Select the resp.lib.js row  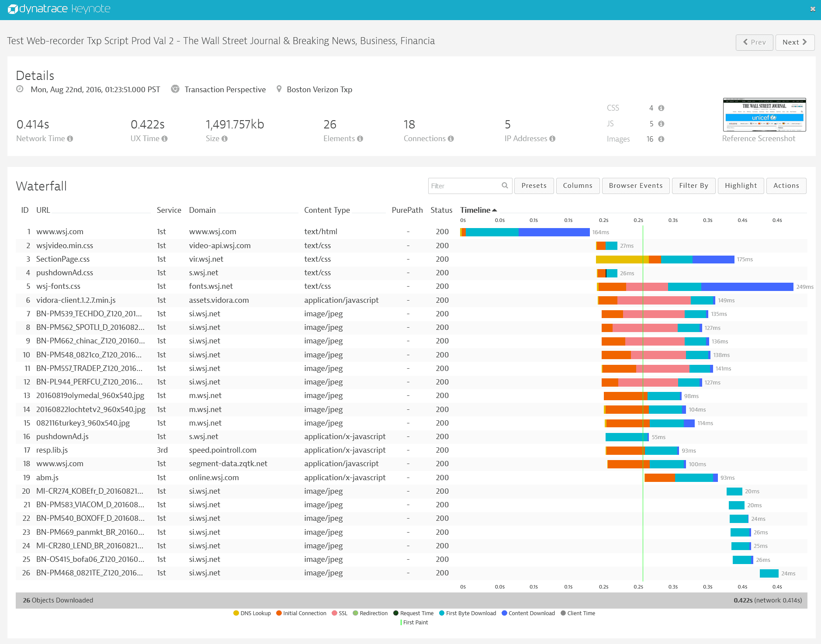click(x=411, y=450)
